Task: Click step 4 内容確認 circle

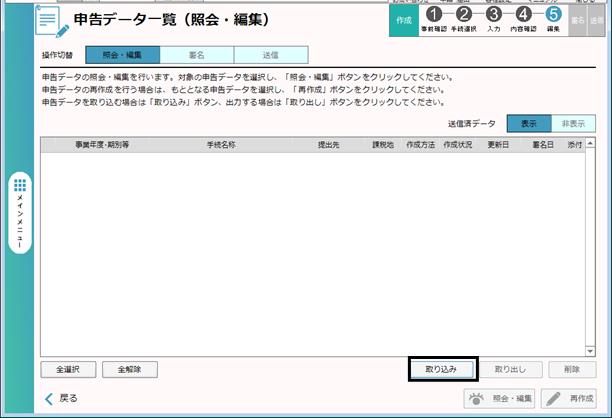Action: coord(523,14)
